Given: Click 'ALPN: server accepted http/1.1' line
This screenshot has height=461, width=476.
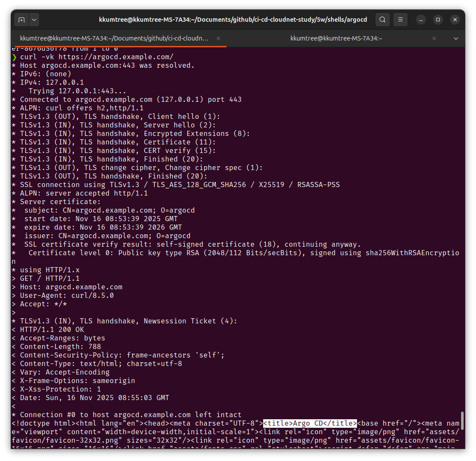Looking at the screenshot, I should click(79, 193).
